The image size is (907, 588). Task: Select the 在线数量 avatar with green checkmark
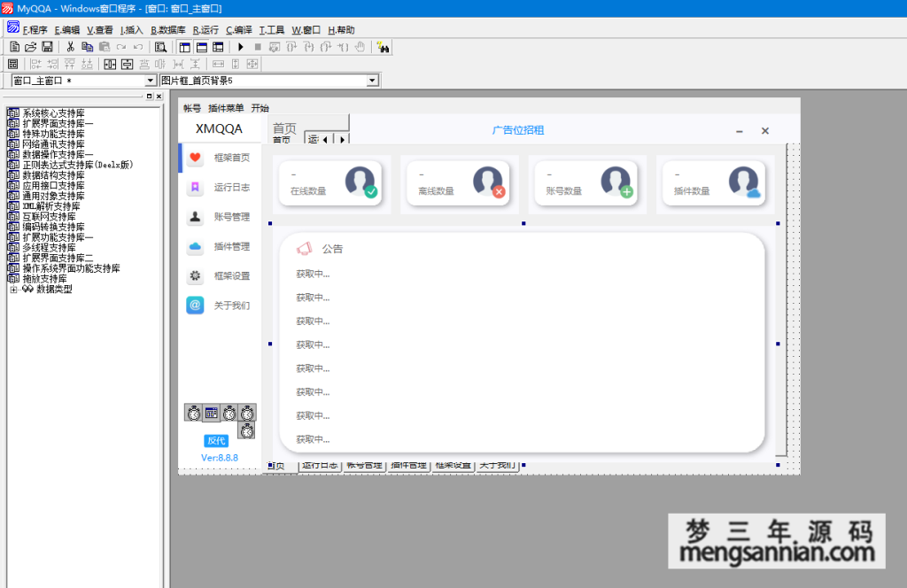(360, 182)
